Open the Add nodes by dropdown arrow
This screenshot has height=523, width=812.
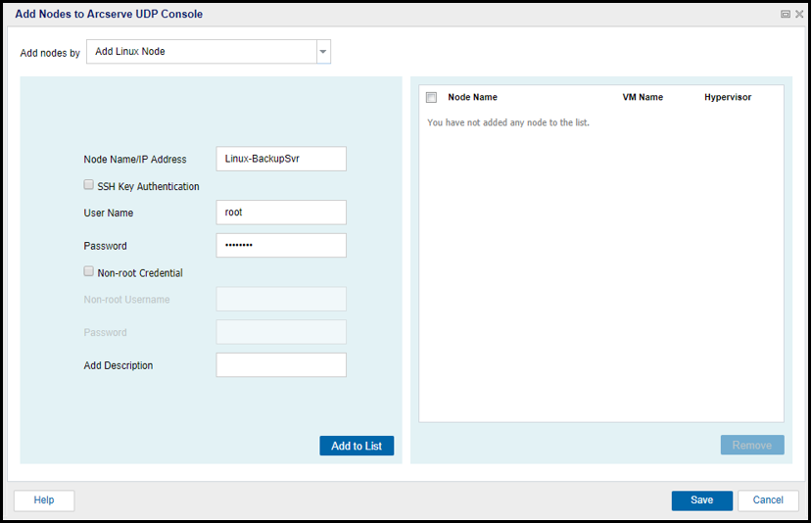(323, 52)
